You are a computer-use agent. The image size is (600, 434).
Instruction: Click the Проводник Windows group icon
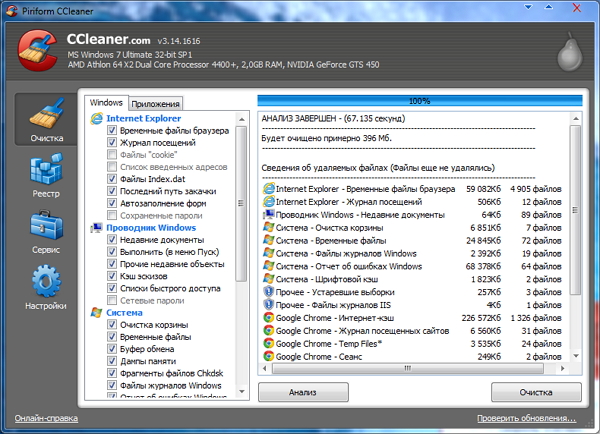96,228
